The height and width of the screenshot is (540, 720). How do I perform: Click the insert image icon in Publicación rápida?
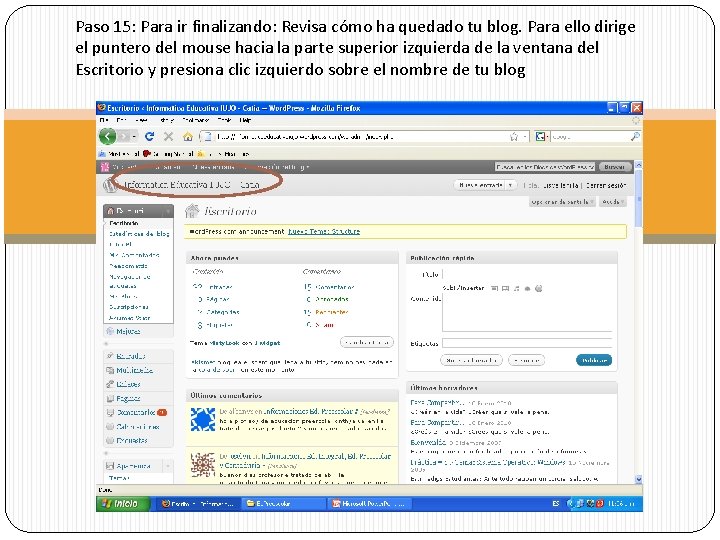494,288
